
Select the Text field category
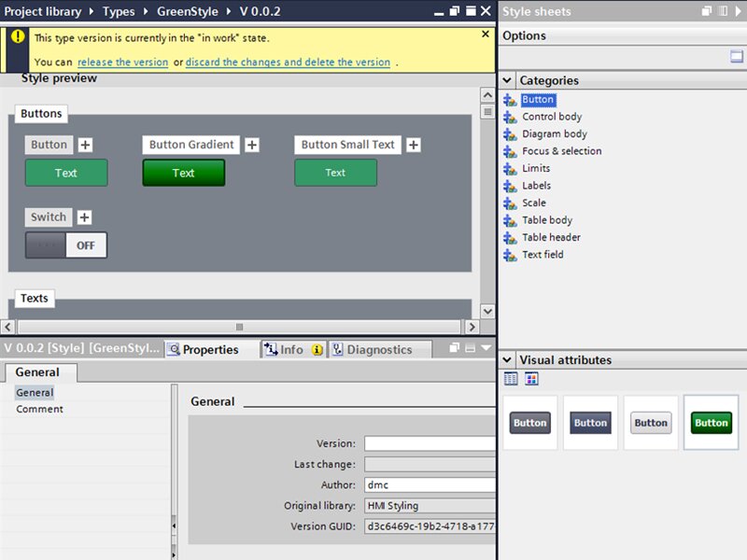coord(543,255)
